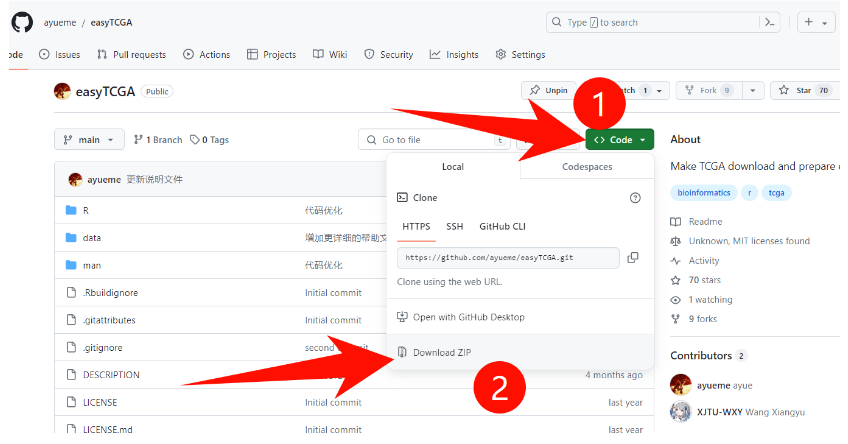Open the easyTCGA breadcrumb link
The width and height of the screenshot is (848, 444).
pyautogui.click(x=111, y=23)
